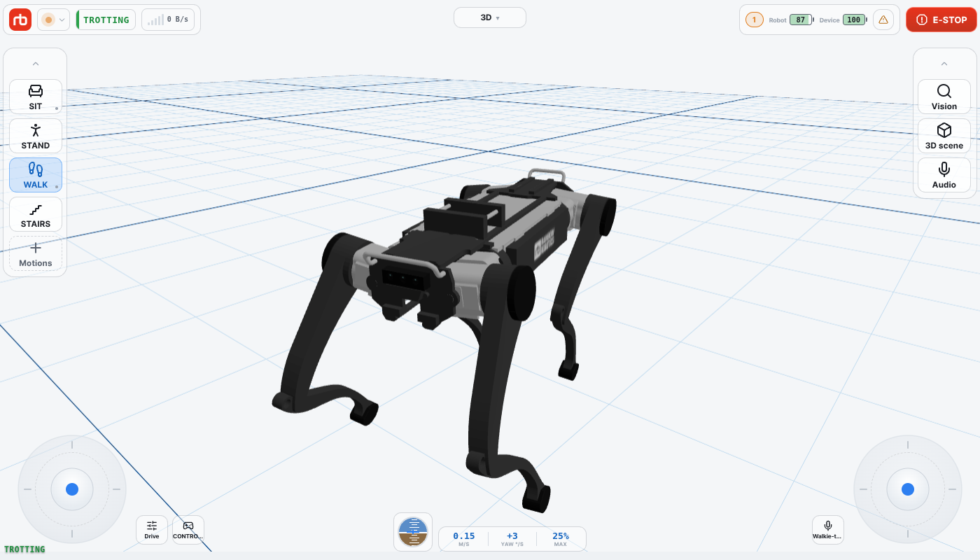Viewport: 980px width, 560px height.
Task: Click the signal strength bandwidth indicator
Action: pyautogui.click(x=168, y=20)
